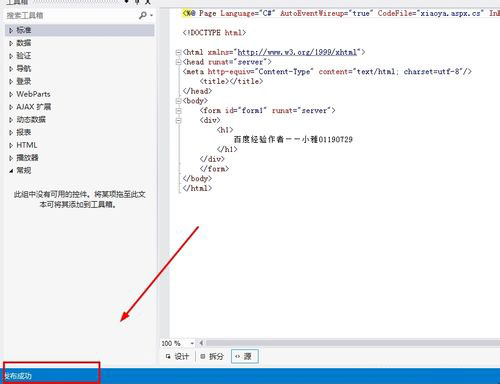Open the w3.org xhtml namespace link
Screen dimensions: 500x384
coord(297,52)
